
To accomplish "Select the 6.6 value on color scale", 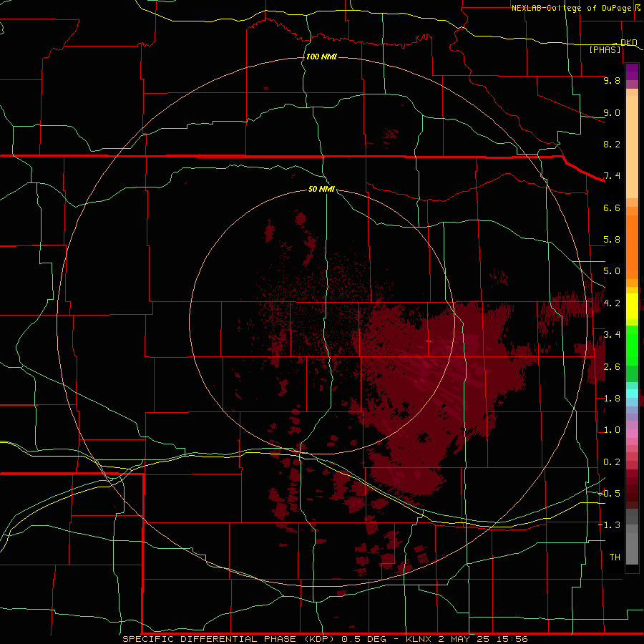I will pos(612,208).
